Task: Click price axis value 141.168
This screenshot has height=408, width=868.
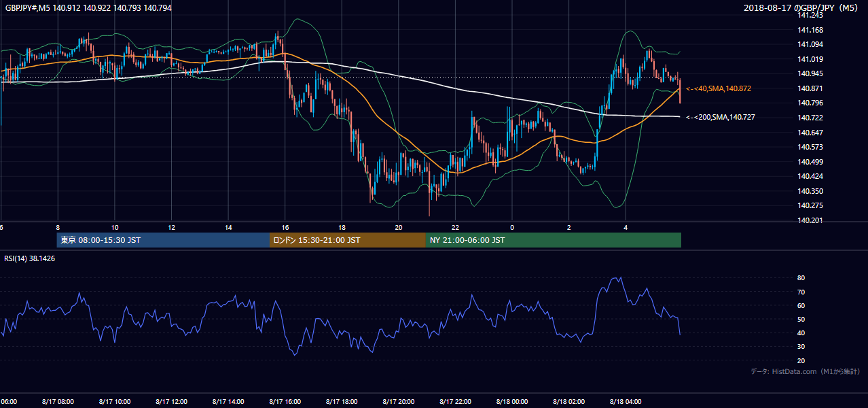Action: (x=811, y=30)
